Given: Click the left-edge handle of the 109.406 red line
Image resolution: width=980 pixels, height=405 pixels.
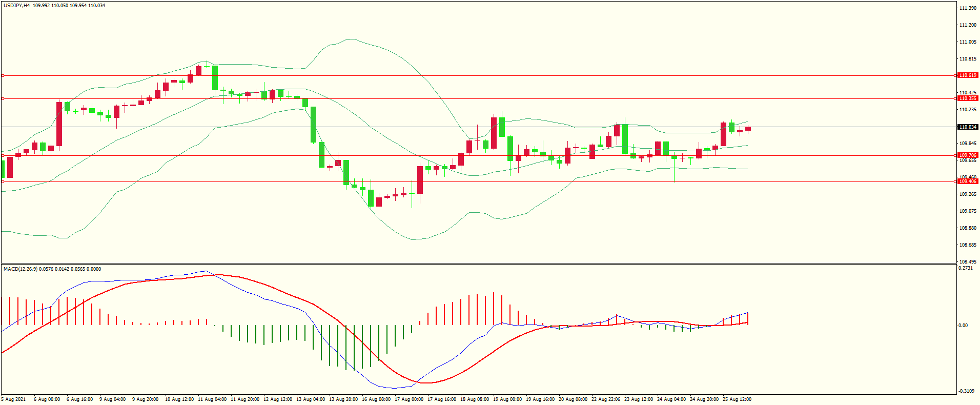Looking at the screenshot, I should [x=3, y=181].
